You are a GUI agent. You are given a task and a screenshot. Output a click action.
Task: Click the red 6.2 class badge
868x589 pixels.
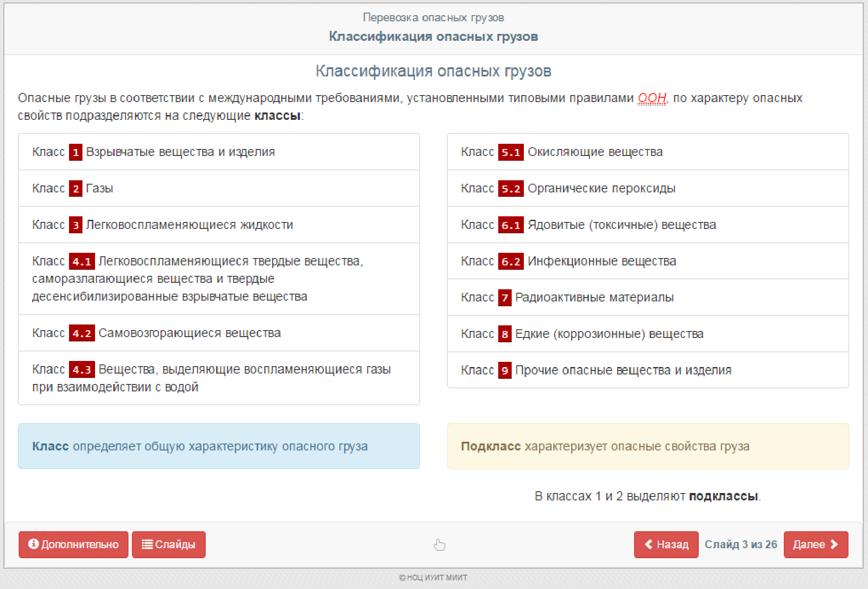click(510, 261)
